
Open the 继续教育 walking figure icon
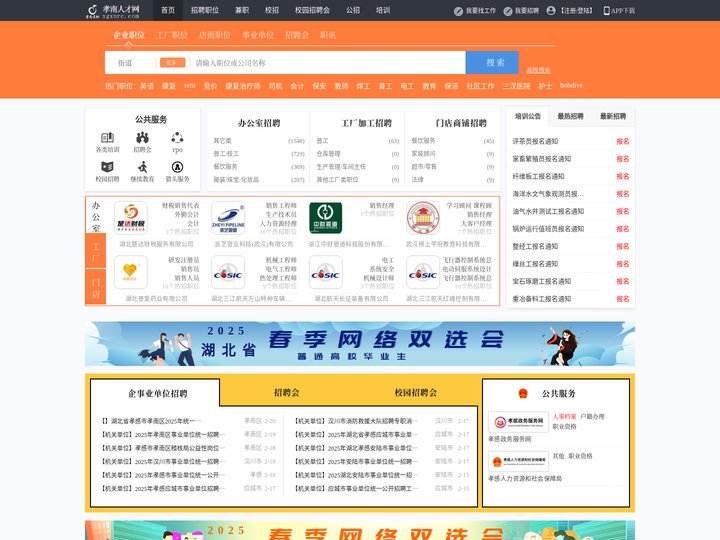tap(142, 167)
